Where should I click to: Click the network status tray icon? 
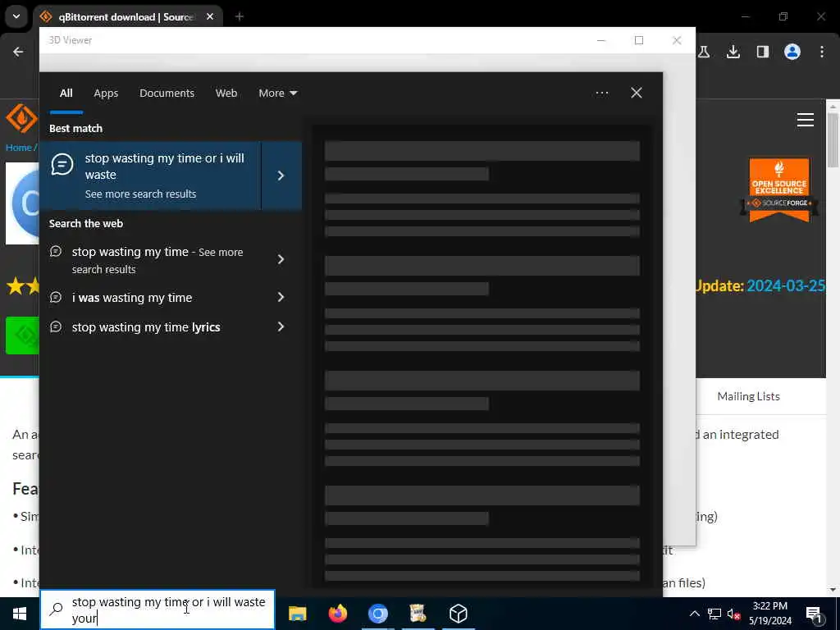tap(714, 614)
